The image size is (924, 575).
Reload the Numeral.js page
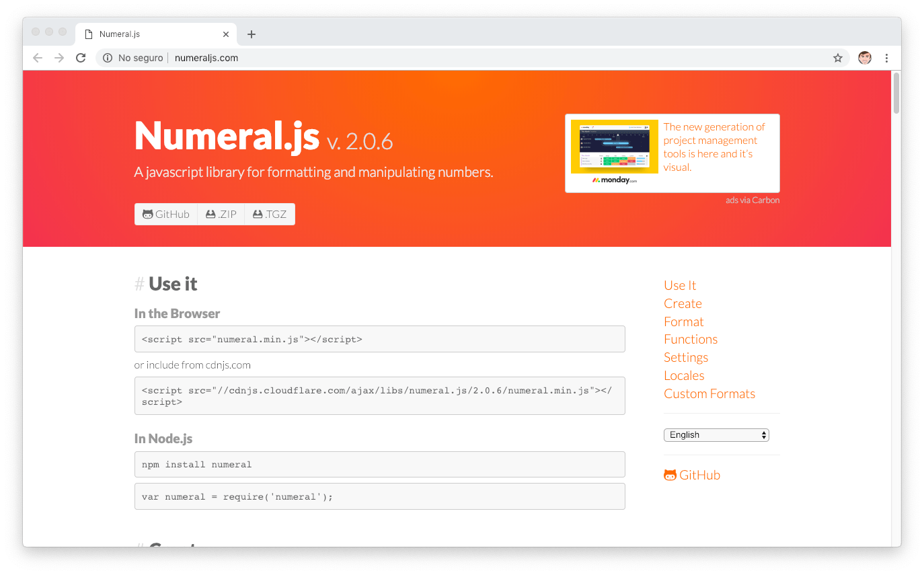tap(81, 58)
